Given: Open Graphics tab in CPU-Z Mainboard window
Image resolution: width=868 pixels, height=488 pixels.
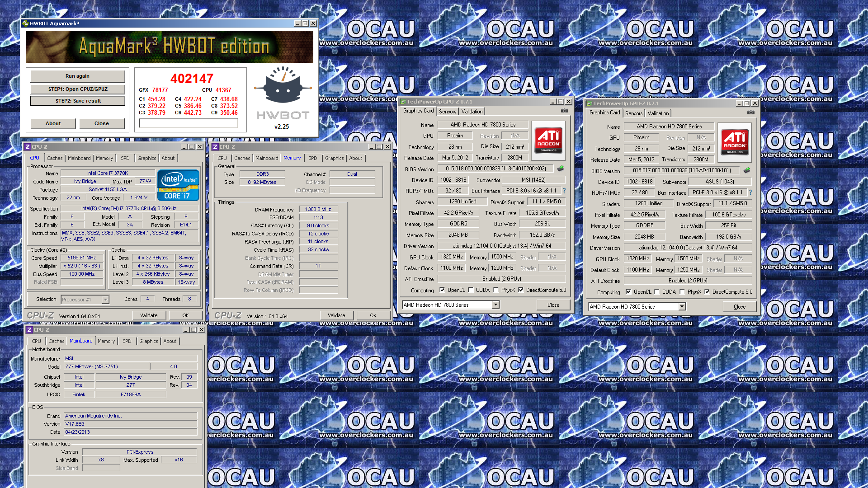Looking at the screenshot, I should click(x=148, y=341).
